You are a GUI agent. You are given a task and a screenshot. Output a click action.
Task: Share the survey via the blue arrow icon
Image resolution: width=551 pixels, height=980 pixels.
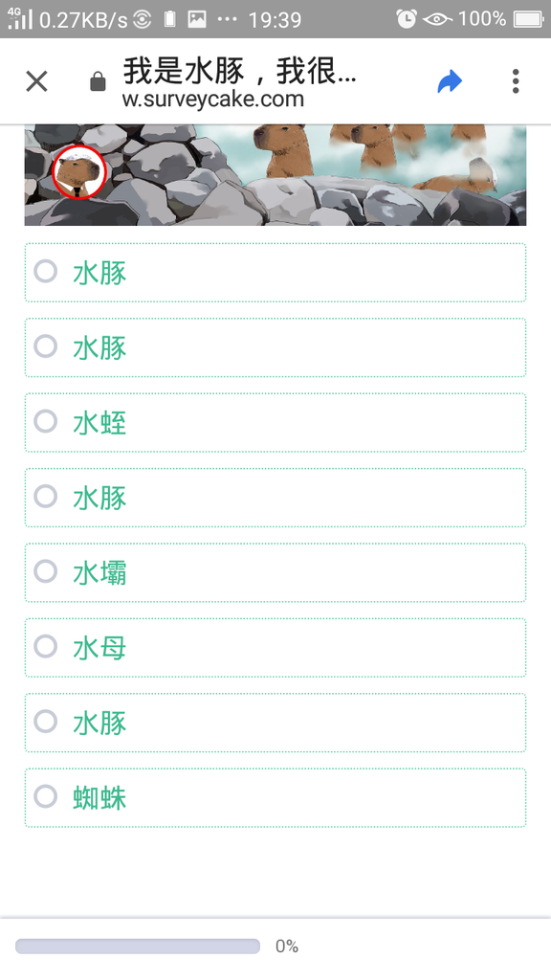(450, 81)
